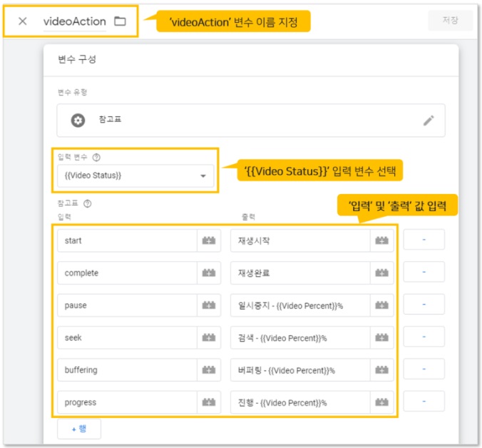The width and height of the screenshot is (482, 448).
Task: Edit the videoAction variable name field
Action: click(x=75, y=21)
